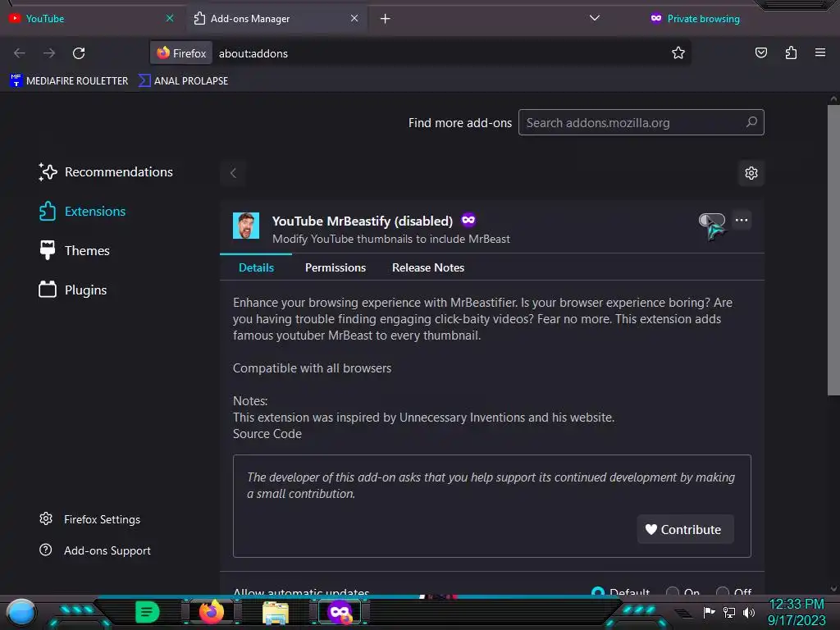
Task: Click the page vertical scrollbar
Action: coord(833,251)
